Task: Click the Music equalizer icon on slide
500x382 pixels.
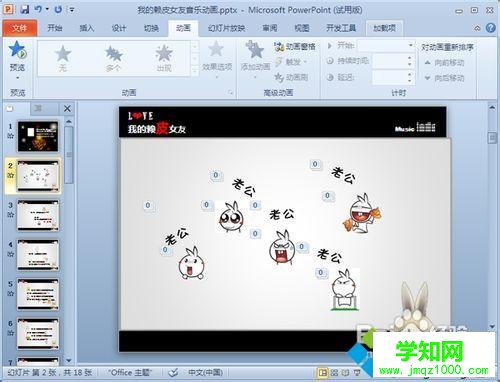Action: 426,127
